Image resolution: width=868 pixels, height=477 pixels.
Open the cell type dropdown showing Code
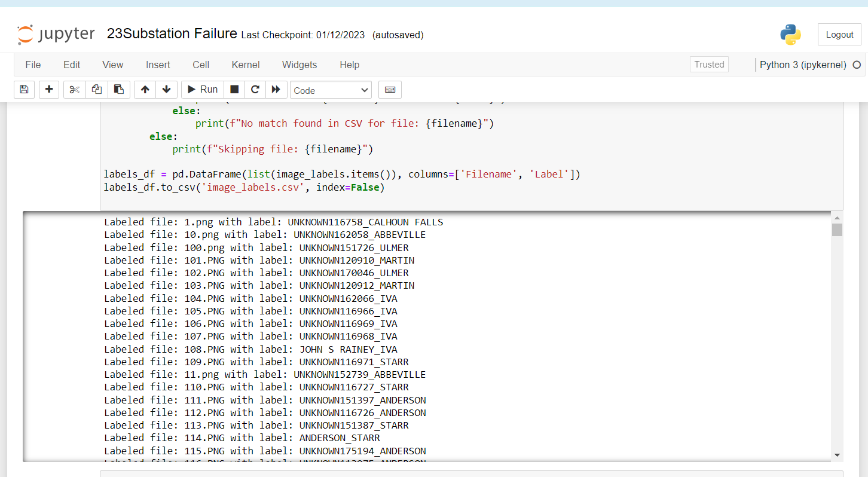point(331,90)
